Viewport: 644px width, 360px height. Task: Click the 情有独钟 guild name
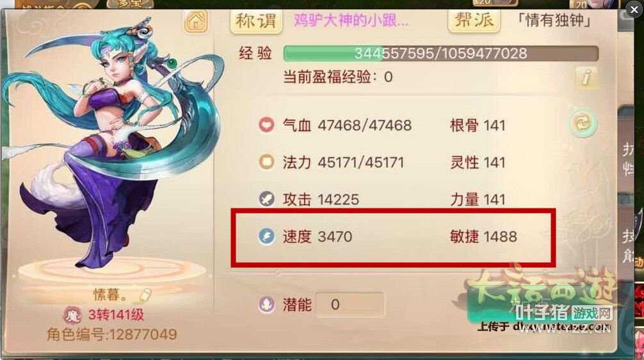(554, 20)
